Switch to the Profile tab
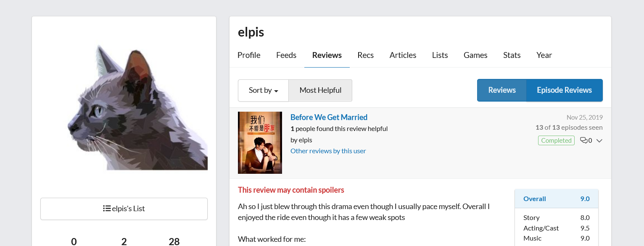 (x=249, y=55)
